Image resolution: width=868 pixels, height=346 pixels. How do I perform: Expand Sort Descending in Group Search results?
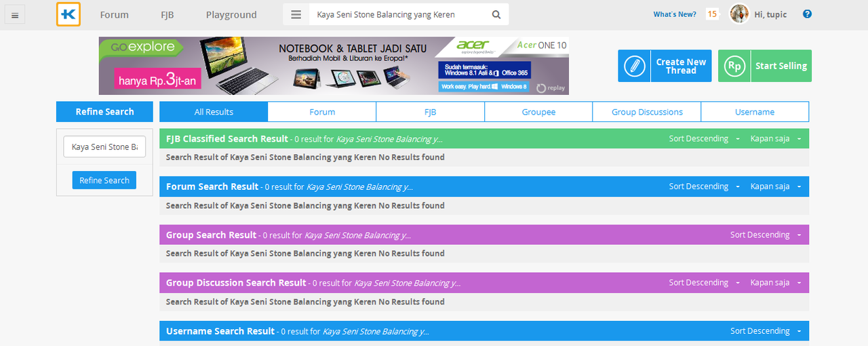click(x=766, y=235)
